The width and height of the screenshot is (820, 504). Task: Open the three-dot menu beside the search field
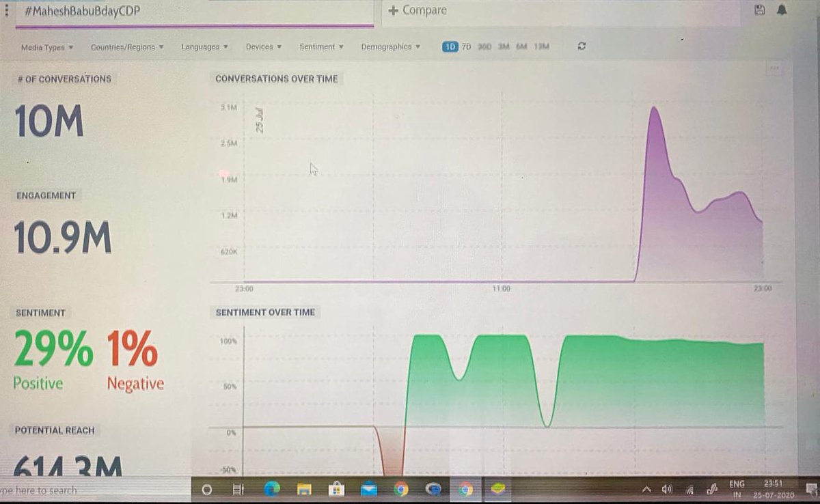(6, 11)
